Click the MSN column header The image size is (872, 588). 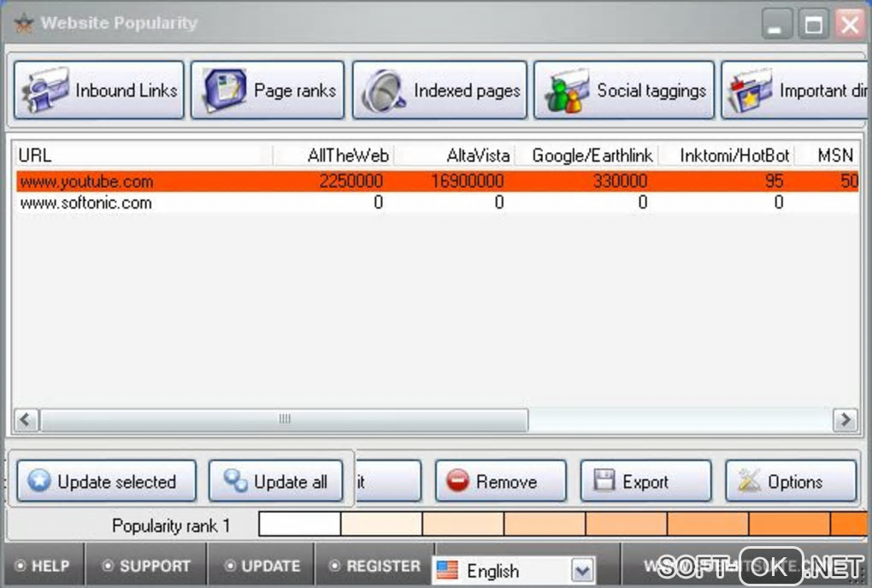pos(828,155)
